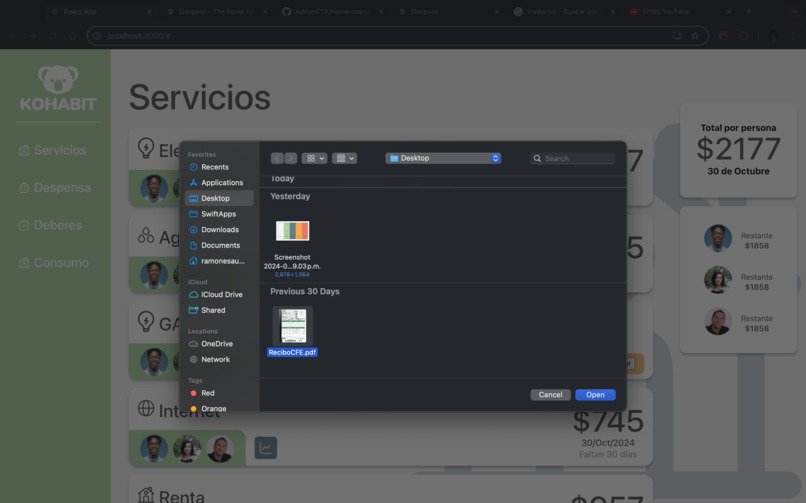
Task: Click the Search field in file dialog
Action: (573, 158)
